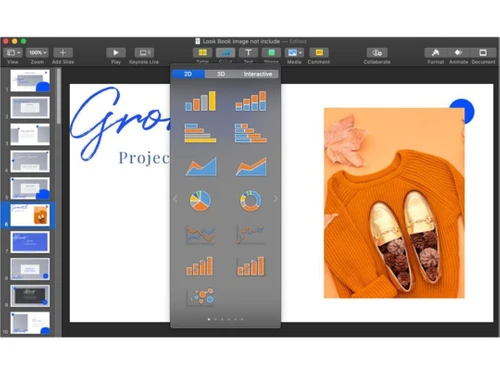Click the slide navigator scrollbar
Image resolution: width=500 pixels, height=375 pixels.
pos(59,97)
